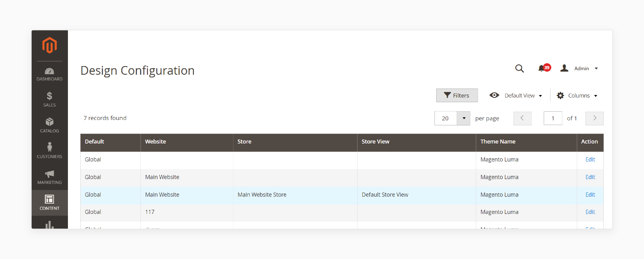Go to the next page
Image resolution: width=644 pixels, height=259 pixels.
point(594,118)
